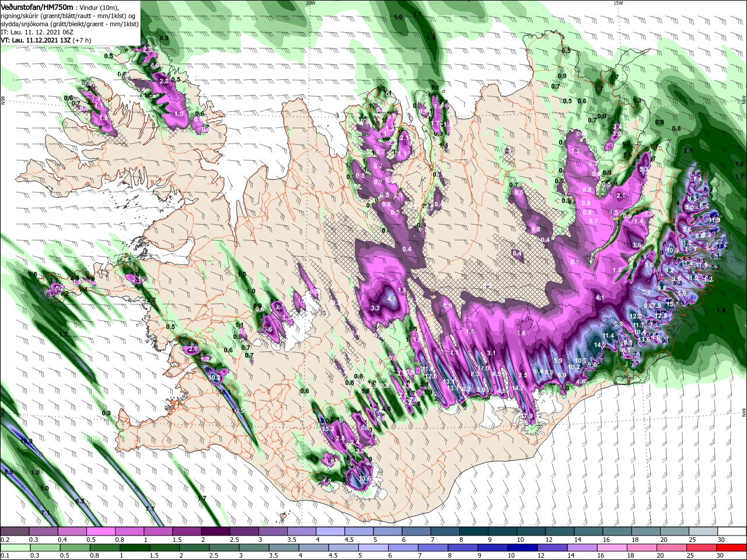This screenshot has height=560, width=747.
Task: Click the '17.5' value in the southwest
Action: (238, 411)
